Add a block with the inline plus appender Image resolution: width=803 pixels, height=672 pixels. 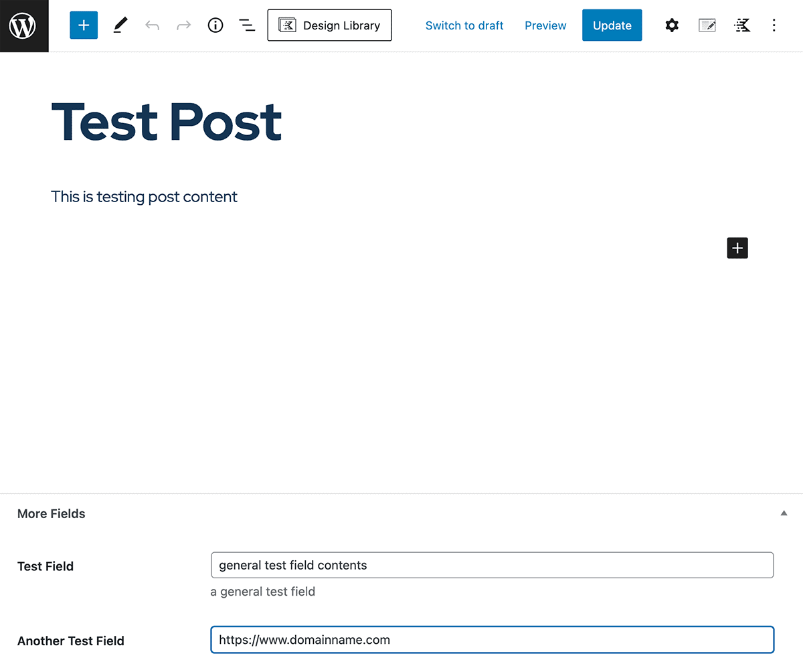coord(737,248)
